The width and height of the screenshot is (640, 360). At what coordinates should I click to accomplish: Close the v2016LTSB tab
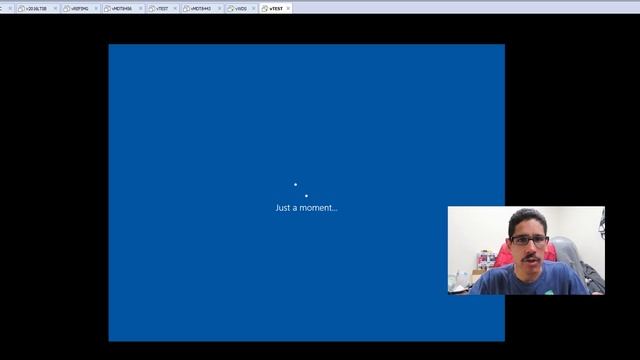pyautogui.click(x=55, y=9)
